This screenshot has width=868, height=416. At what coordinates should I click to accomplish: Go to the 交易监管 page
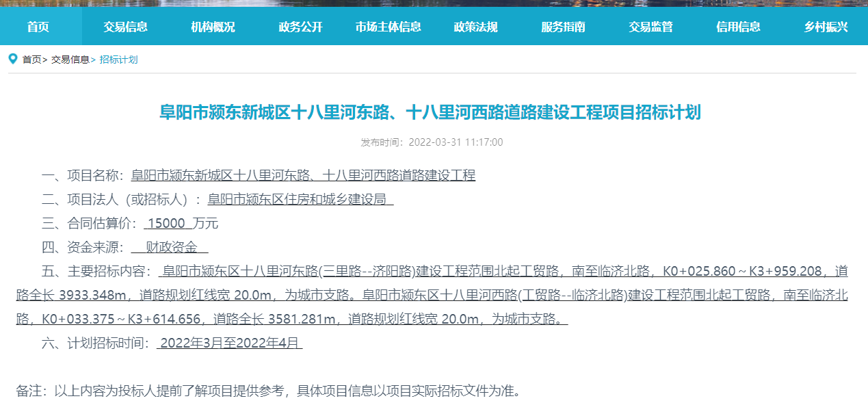[650, 27]
